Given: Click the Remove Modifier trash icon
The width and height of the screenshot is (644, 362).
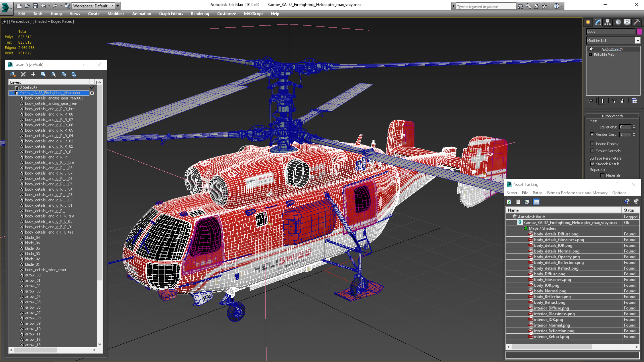Looking at the screenshot, I should pyautogui.click(x=622, y=101).
